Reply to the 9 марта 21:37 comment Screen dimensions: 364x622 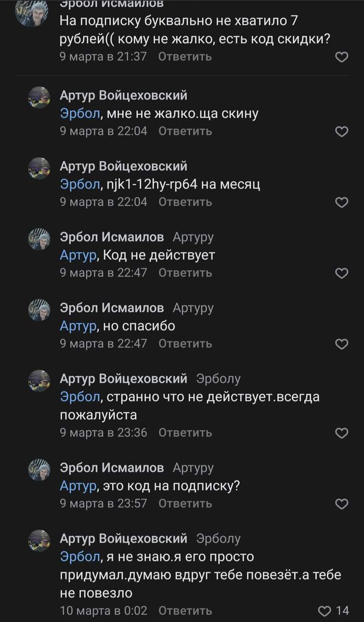pos(185,57)
